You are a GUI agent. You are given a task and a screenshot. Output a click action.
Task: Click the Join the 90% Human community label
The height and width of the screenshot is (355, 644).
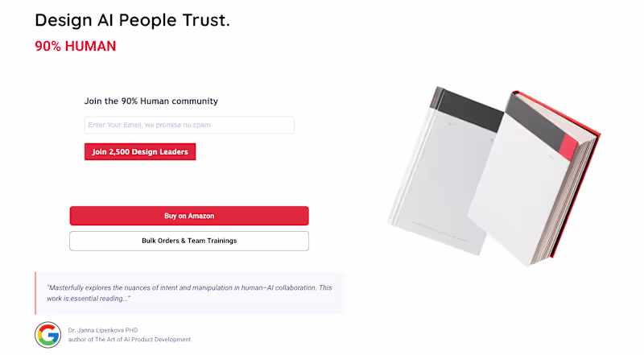click(151, 101)
